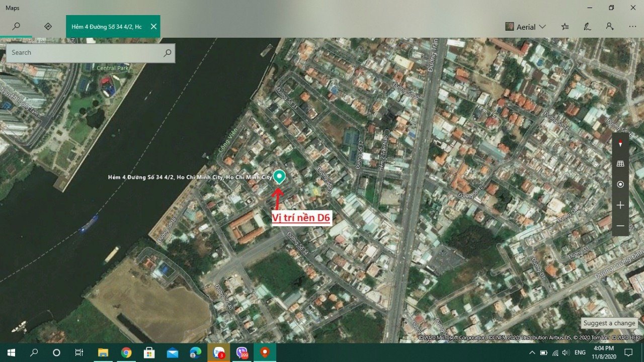The width and height of the screenshot is (644, 362).
Task: Open the Windows Start menu
Action: click(11, 352)
